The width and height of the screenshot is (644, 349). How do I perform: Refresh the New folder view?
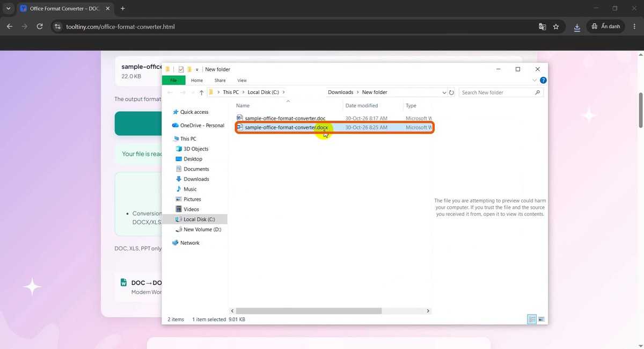pyautogui.click(x=451, y=92)
